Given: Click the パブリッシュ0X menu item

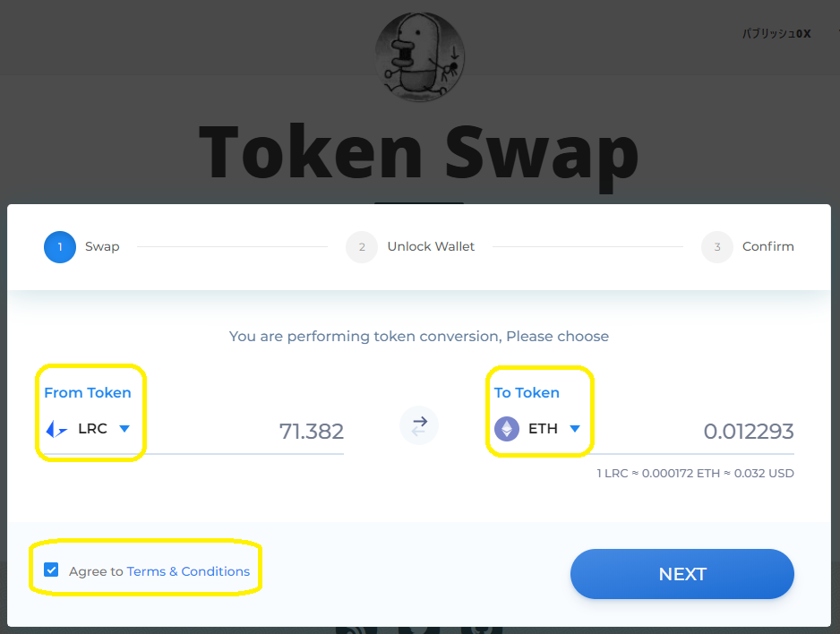Looking at the screenshot, I should click(x=776, y=33).
